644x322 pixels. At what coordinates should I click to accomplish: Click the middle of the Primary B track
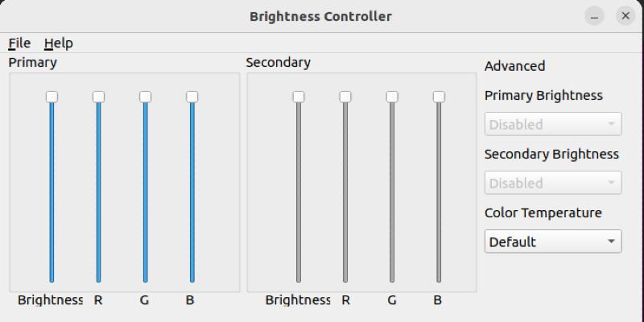click(192, 189)
